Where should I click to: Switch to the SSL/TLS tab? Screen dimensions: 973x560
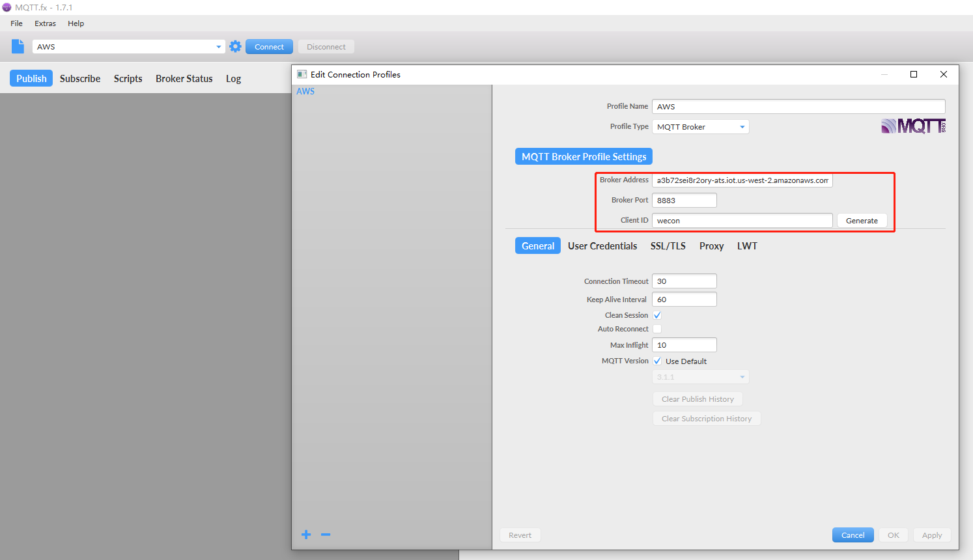(x=668, y=245)
